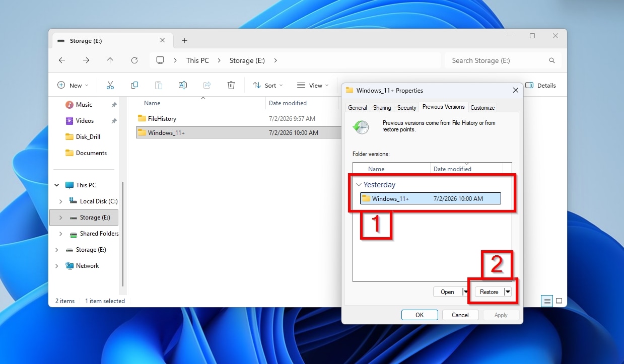Open the New item dropdown
The width and height of the screenshot is (624, 364).
click(x=73, y=85)
